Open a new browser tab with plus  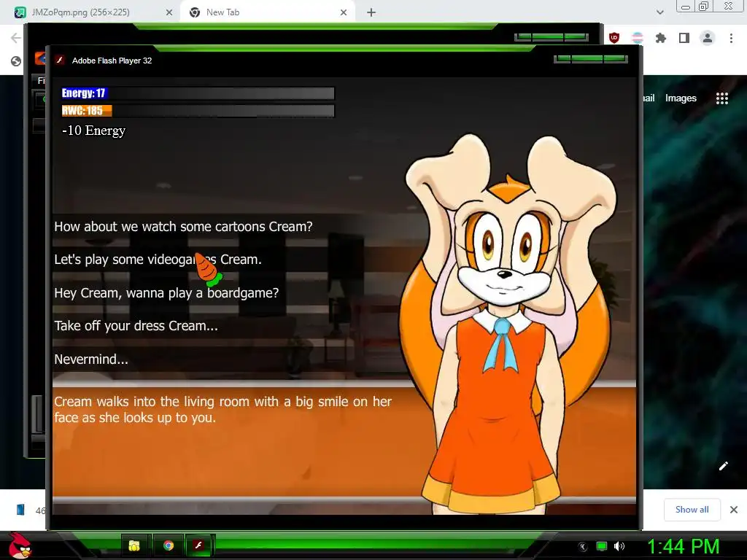click(371, 13)
